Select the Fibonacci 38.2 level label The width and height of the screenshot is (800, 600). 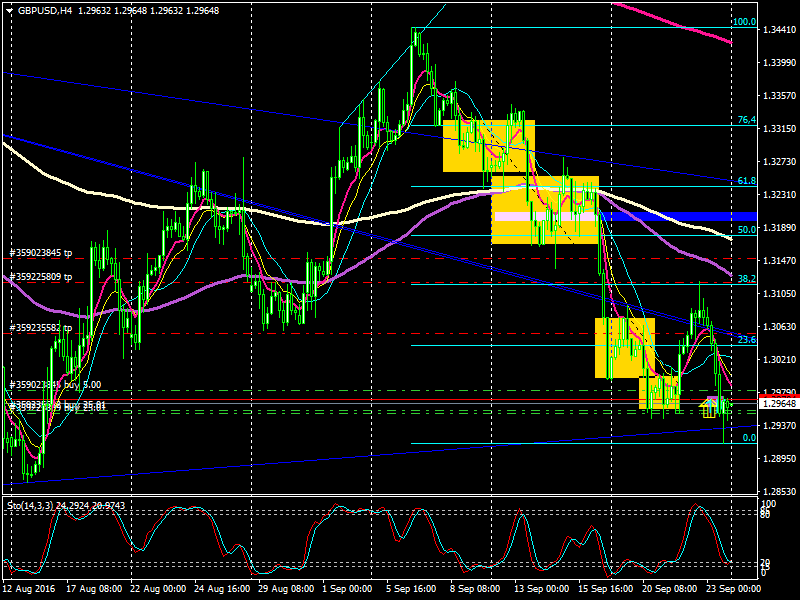point(747,279)
